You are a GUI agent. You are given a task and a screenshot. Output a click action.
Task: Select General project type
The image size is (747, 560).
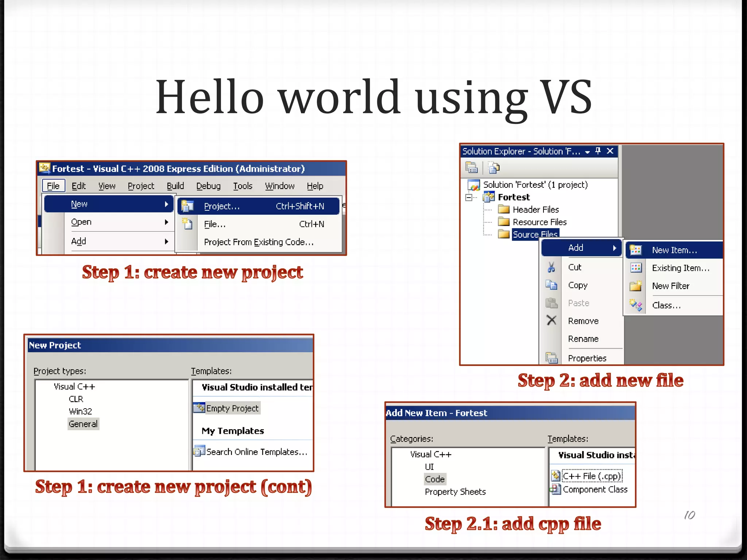(83, 424)
